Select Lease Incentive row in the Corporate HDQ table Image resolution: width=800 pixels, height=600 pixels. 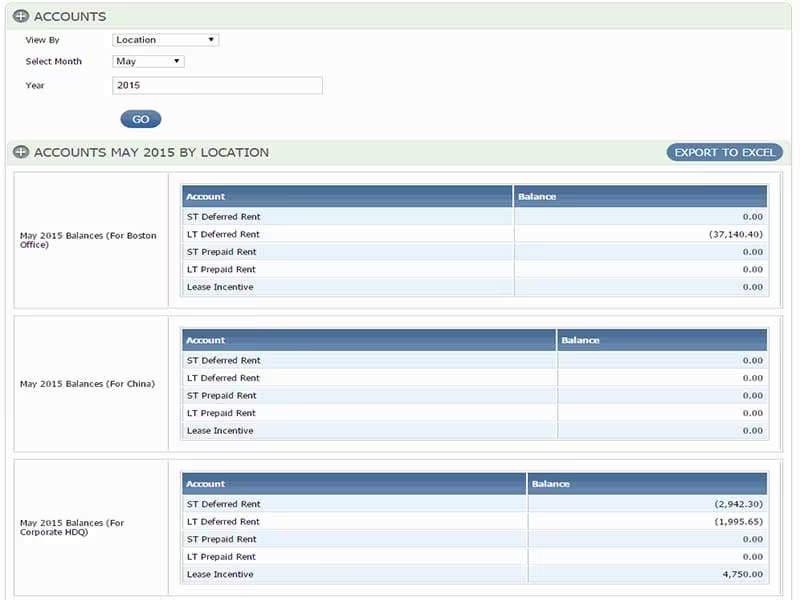[474, 574]
